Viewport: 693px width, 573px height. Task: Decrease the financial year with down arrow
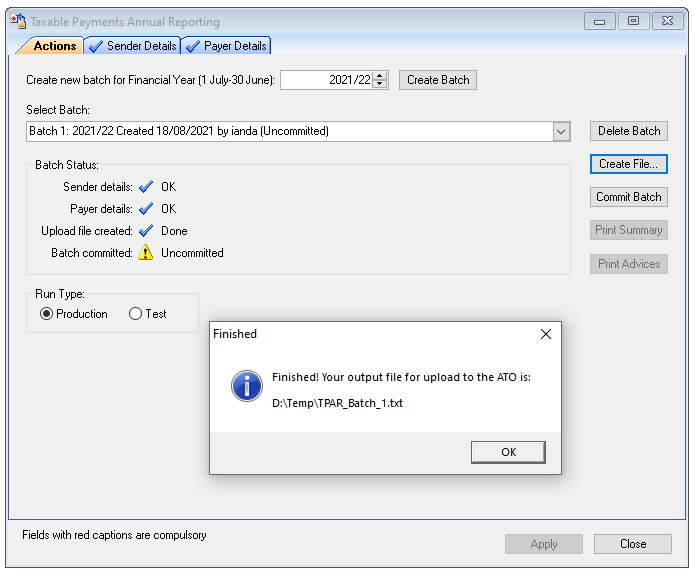380,85
